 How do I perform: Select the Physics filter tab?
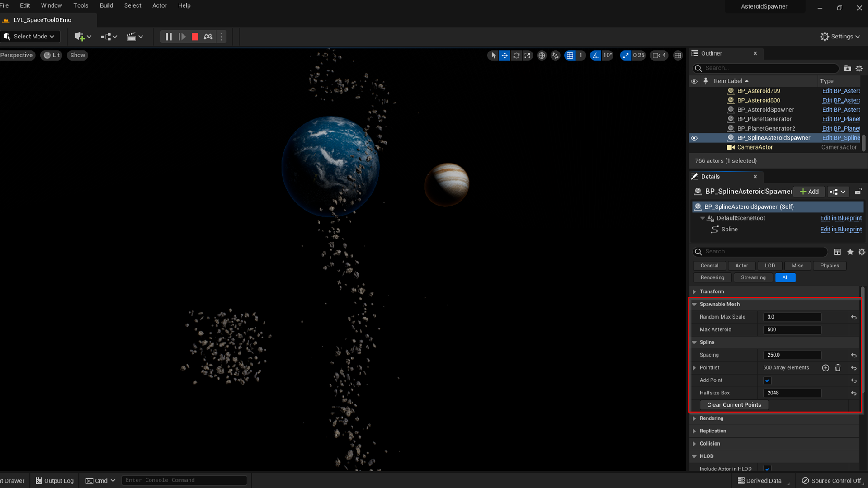coord(830,266)
